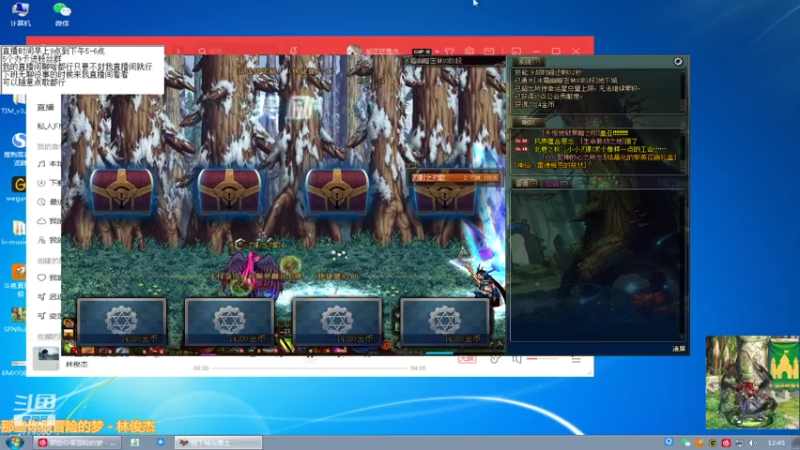Select the purple chat tab next to 普通
Screen dimensions: 800x450
(x=556, y=184)
